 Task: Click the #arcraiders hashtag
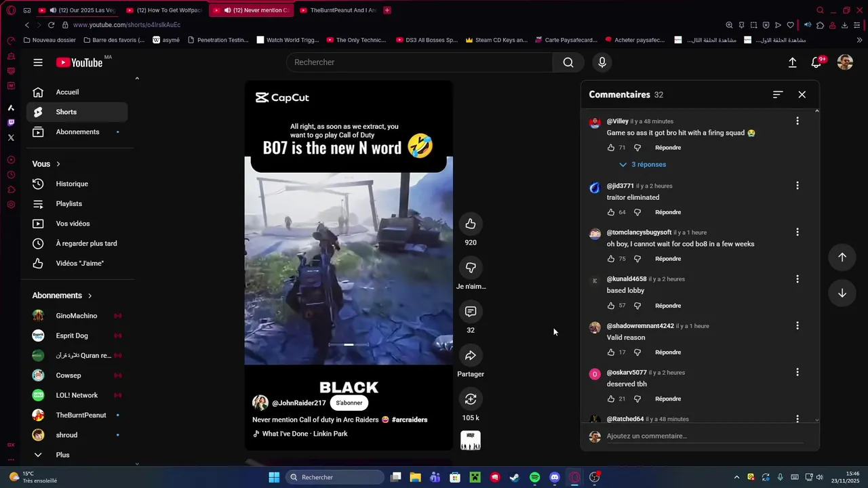(x=410, y=420)
